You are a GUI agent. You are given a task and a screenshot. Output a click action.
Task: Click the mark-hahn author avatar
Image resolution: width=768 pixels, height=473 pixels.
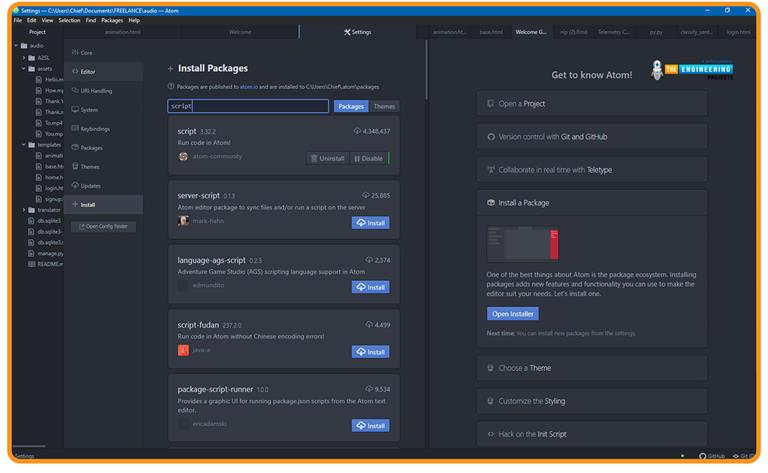(183, 221)
